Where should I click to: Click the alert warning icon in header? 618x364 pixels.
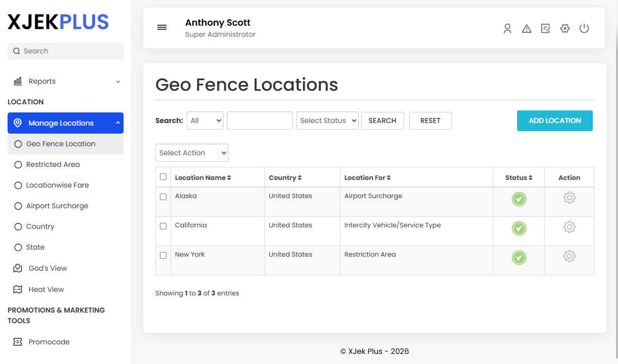pos(527,29)
